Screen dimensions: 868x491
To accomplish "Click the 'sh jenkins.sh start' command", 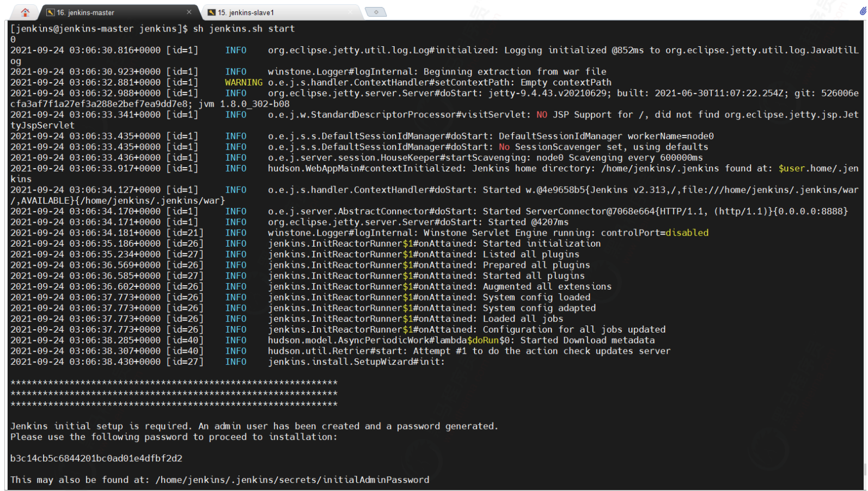I will (243, 28).
